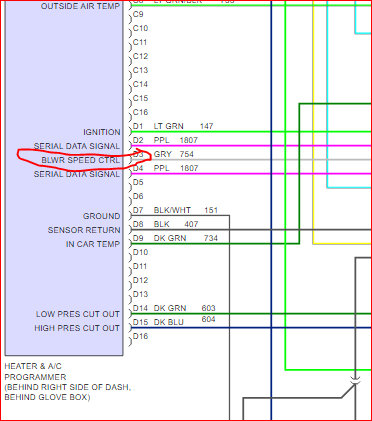
Task: Click circuit number 151
Action: [211, 210]
